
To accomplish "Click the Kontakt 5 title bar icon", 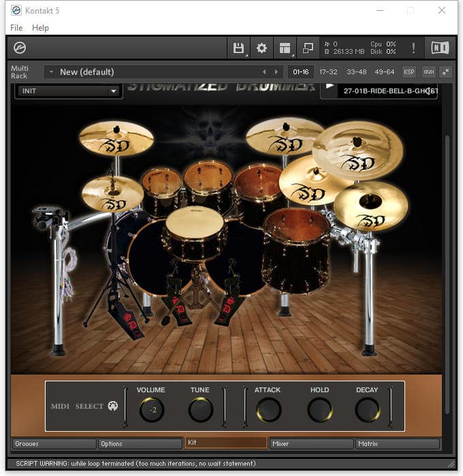I will (x=16, y=10).
